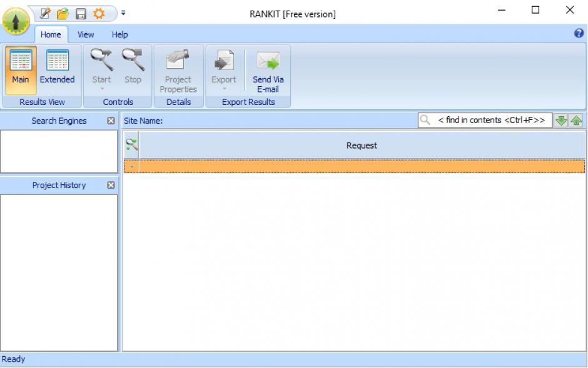Click the RANKIT application menu orb
This screenshot has width=588, height=368.
pos(16,21)
